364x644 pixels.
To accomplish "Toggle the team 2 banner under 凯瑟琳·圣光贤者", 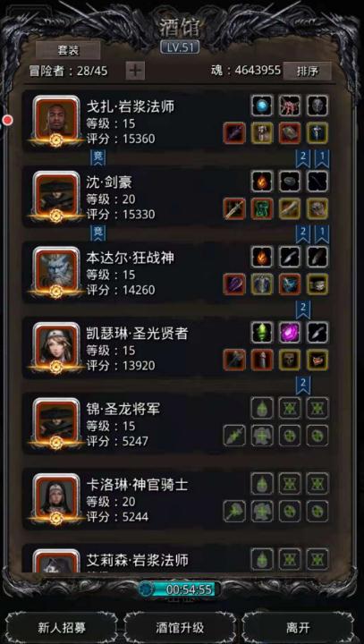I will [x=303, y=386].
